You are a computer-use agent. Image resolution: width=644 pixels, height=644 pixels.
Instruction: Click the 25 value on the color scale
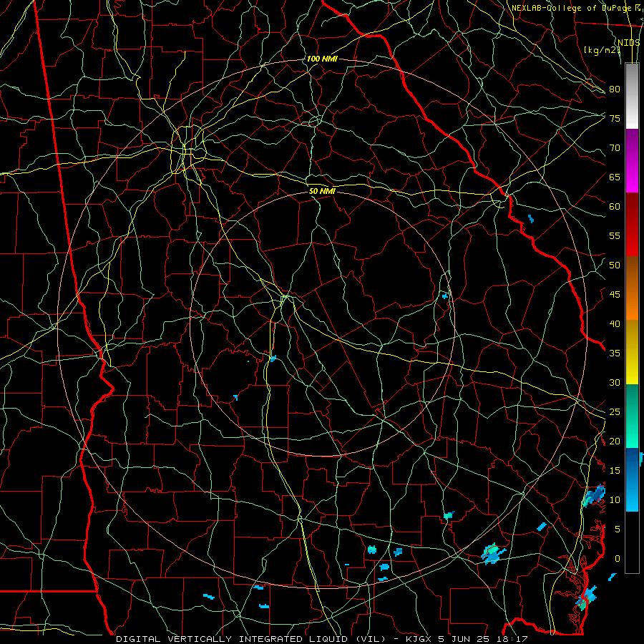(615, 412)
